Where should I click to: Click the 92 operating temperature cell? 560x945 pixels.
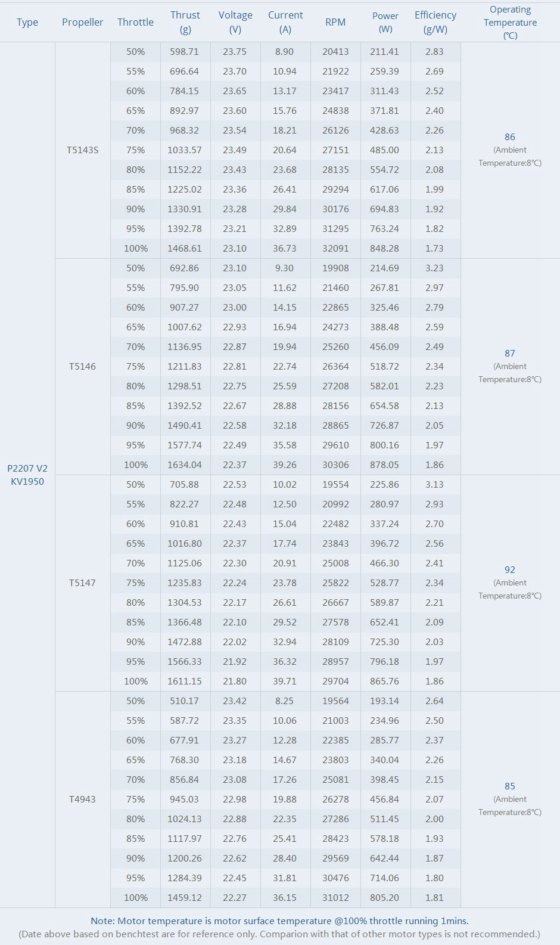click(x=510, y=570)
